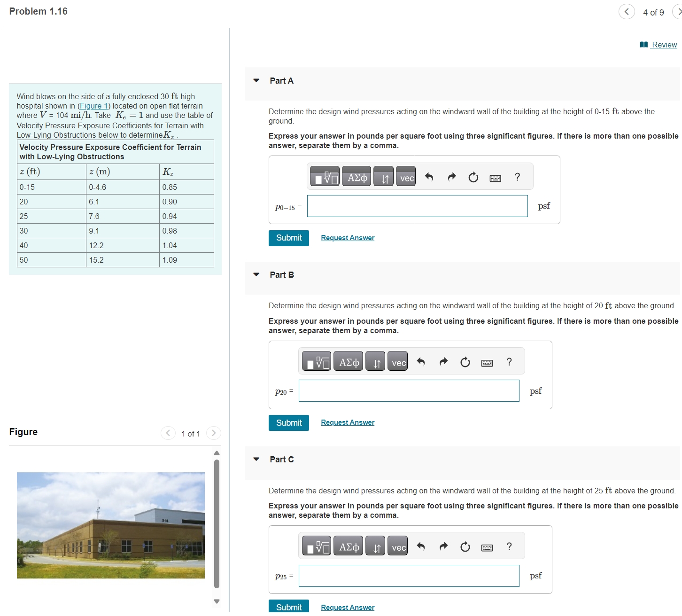Click subscript/superscript arrows in Part B toolbar

375,361
